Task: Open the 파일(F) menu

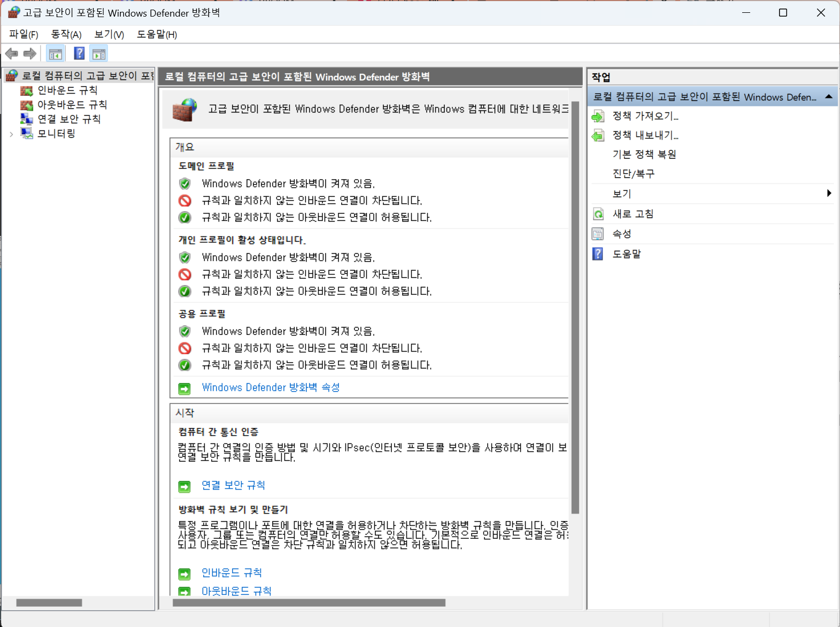Action: coord(24,34)
